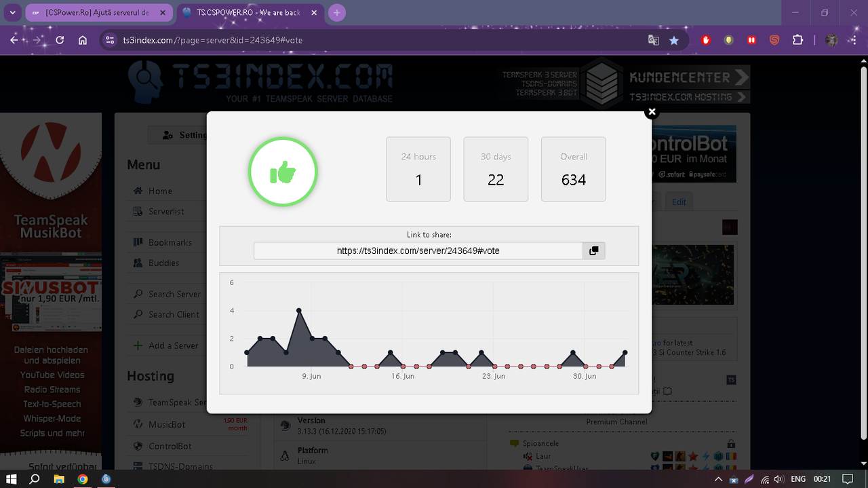Close the vote popup with X
This screenshot has height=488, width=868.
coord(652,111)
